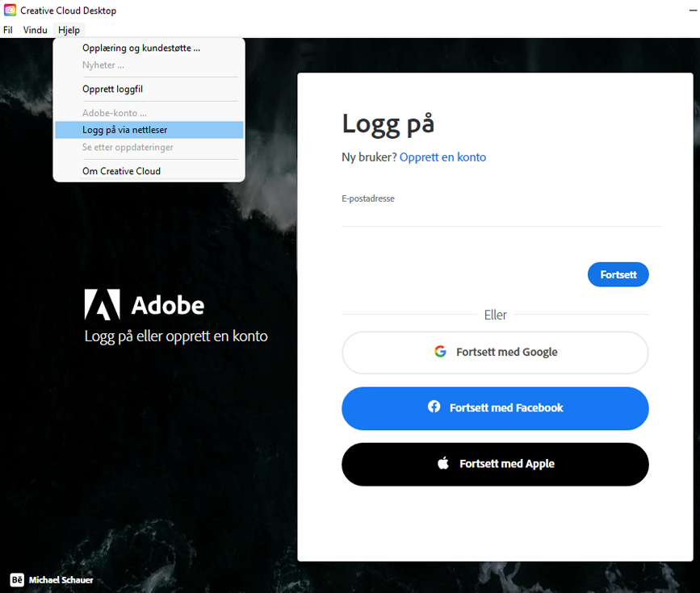Select Logg på via nettleser
This screenshot has height=593, width=700.
125,130
